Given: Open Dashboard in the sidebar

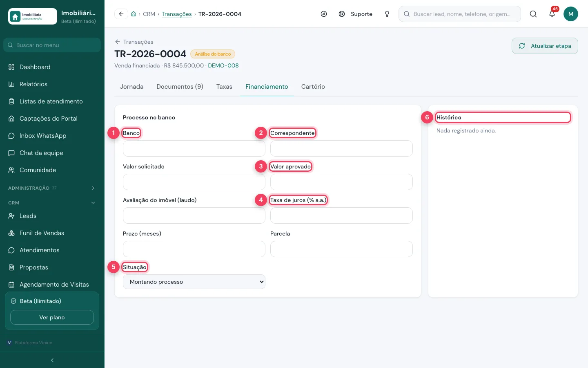Looking at the screenshot, I should [x=52, y=67].
